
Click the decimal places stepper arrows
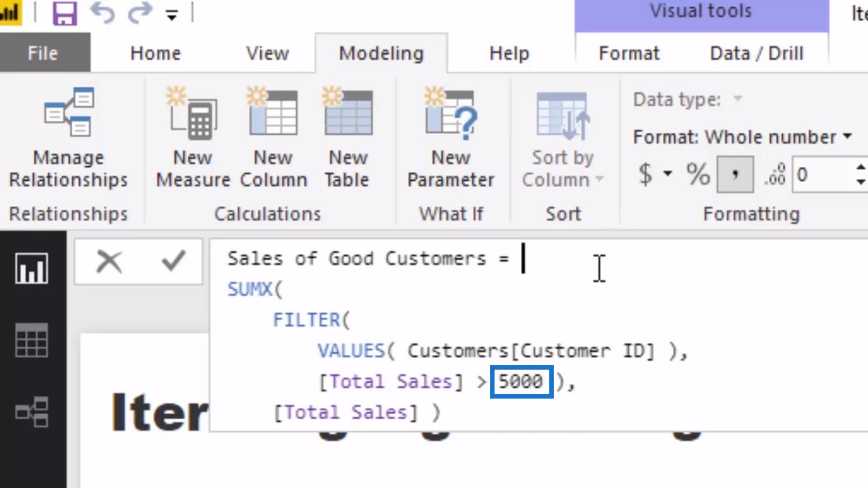(x=860, y=175)
